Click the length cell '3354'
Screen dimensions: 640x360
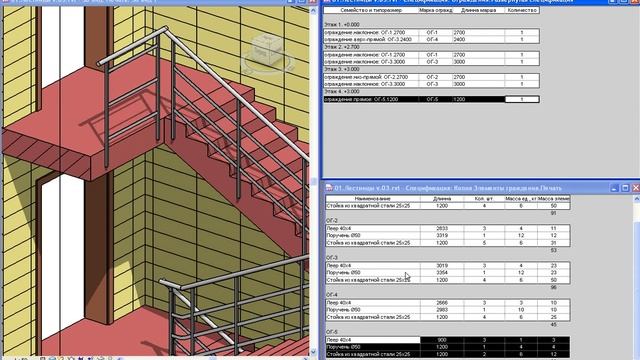[442, 273]
